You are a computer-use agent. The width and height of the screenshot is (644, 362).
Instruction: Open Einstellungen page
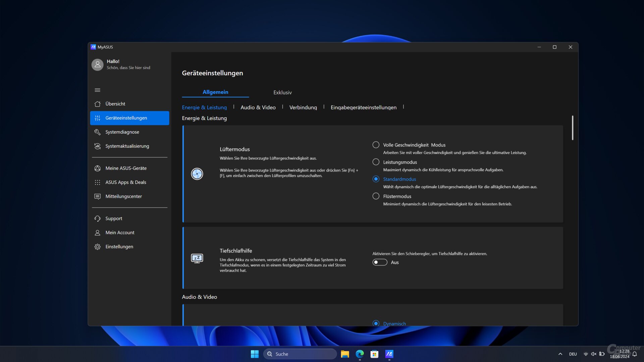click(129, 247)
